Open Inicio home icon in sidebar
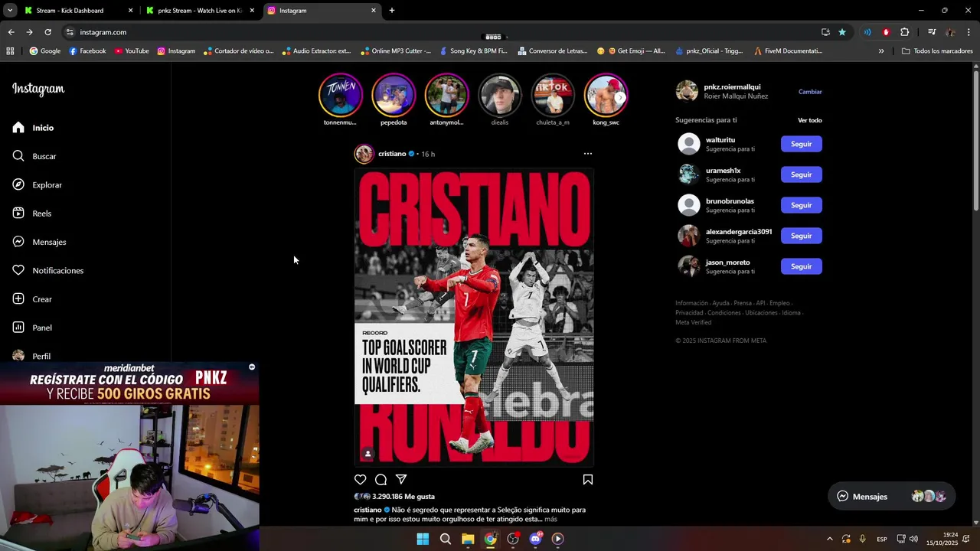The width and height of the screenshot is (980, 551). 18,128
